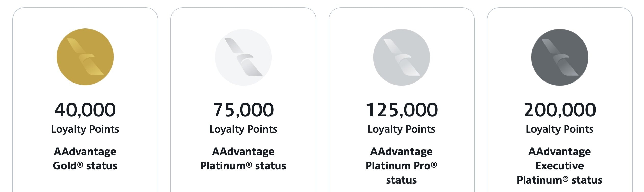Click the 75,000 points number
Viewport: 644px width, 192px height.
[243, 110]
